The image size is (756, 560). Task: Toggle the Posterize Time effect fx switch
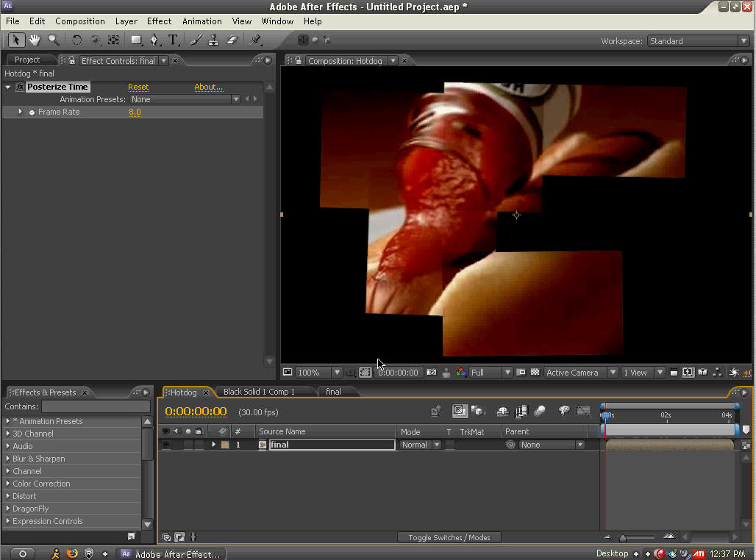(20, 87)
